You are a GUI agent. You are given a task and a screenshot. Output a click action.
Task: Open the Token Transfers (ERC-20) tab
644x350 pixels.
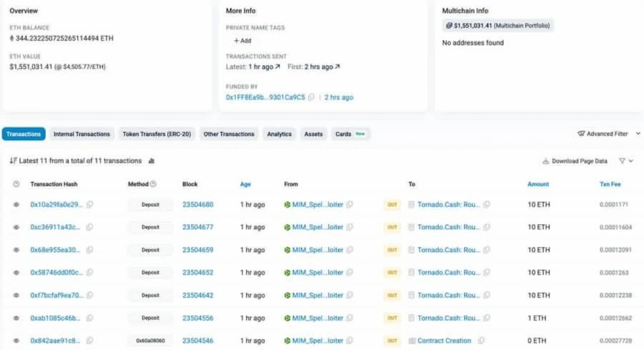tap(156, 134)
